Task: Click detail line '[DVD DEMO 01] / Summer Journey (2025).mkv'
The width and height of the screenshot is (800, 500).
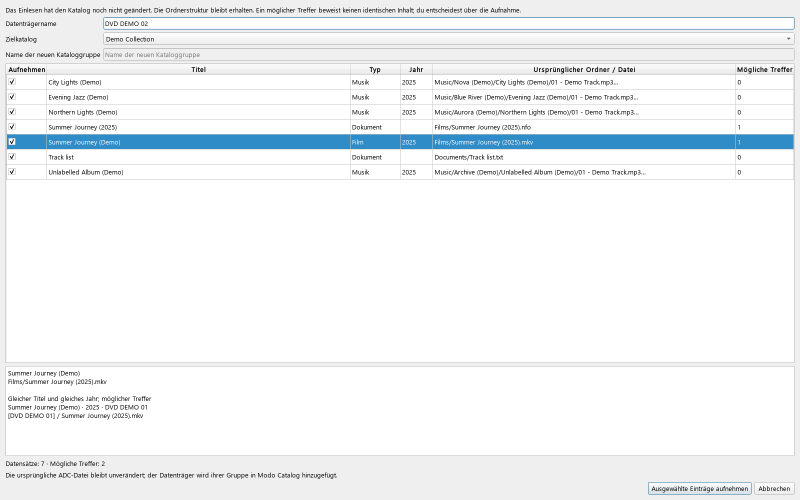Action: tap(76, 416)
